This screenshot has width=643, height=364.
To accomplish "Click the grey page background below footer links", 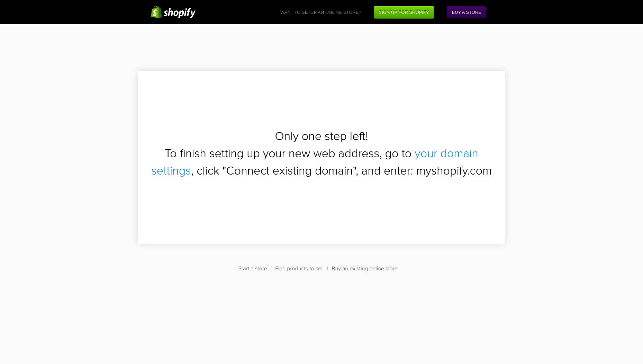I will (321, 318).
